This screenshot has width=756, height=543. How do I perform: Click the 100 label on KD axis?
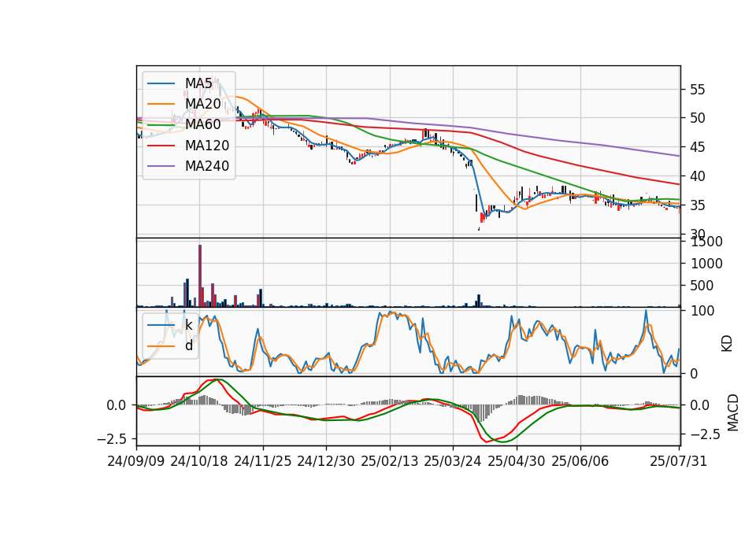(x=702, y=311)
